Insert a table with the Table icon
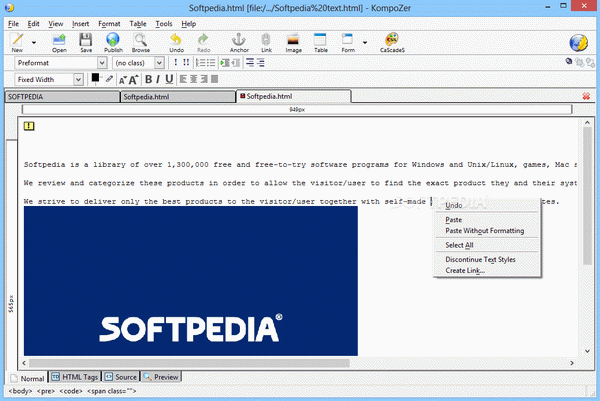600x401 pixels. (x=321, y=41)
